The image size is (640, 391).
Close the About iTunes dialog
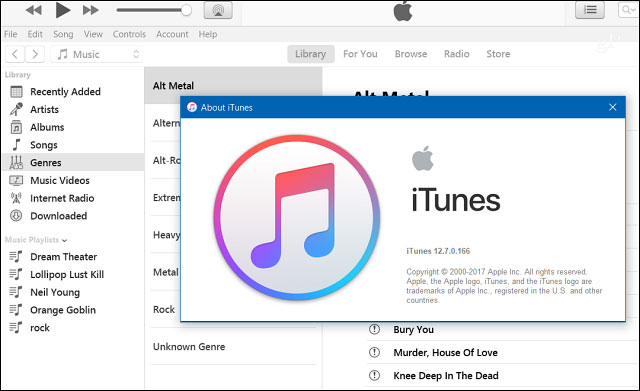click(x=612, y=107)
